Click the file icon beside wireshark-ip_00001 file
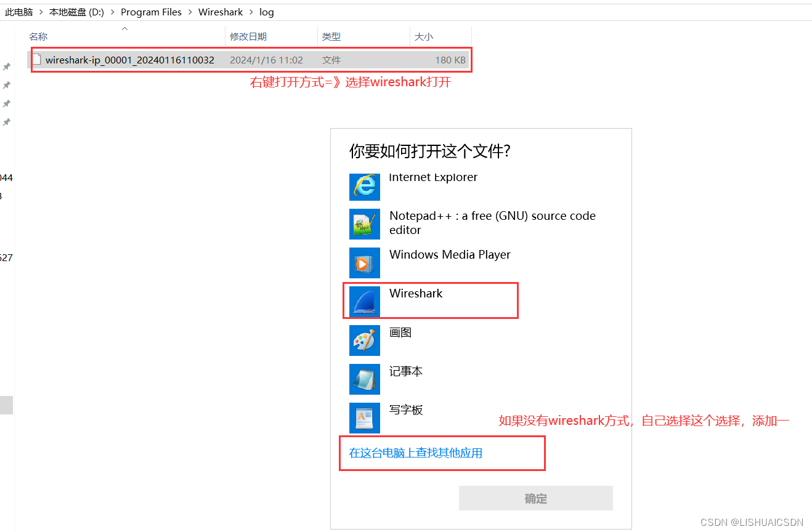 (x=36, y=60)
